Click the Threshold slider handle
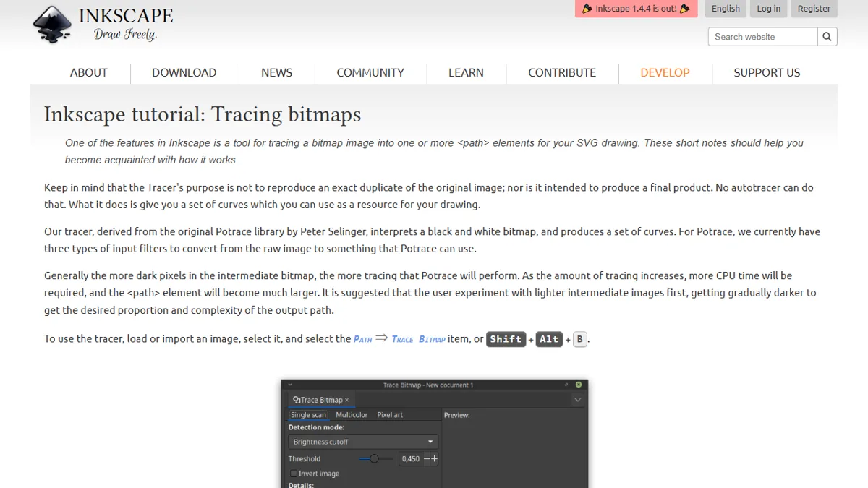This screenshot has height=488, width=868. (x=374, y=458)
